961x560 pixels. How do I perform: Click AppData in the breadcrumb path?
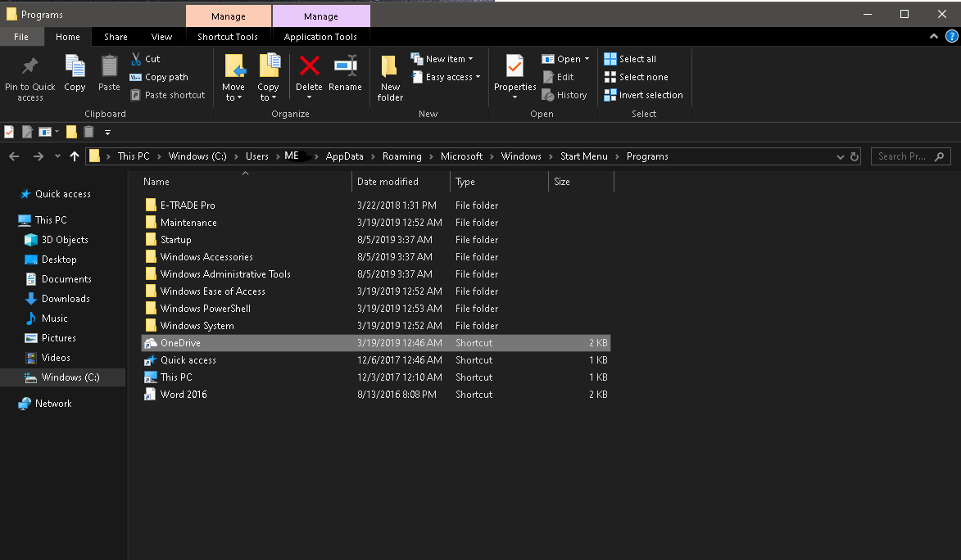[x=344, y=156]
